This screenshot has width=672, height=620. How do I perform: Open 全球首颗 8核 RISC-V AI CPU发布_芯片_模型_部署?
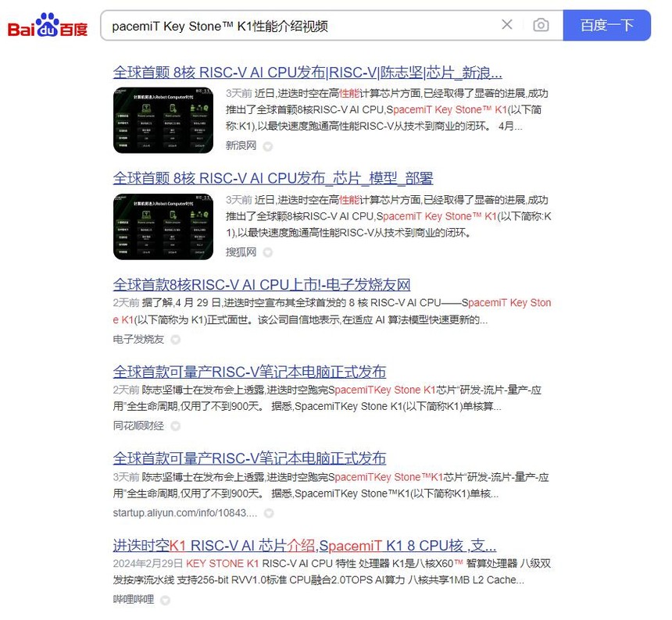coord(273,178)
